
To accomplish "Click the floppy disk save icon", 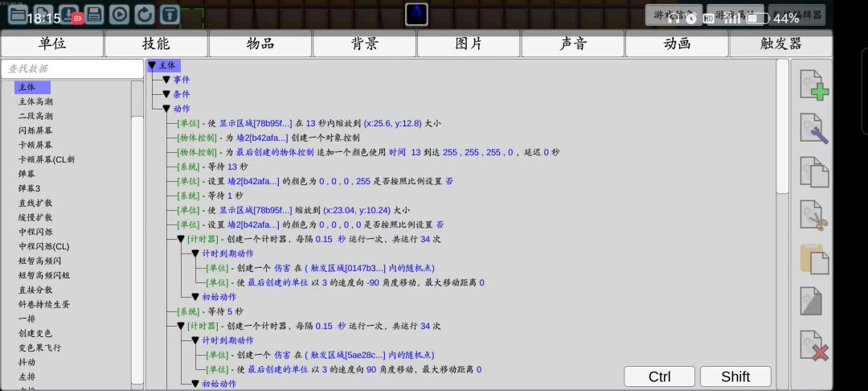I will 94,14.
